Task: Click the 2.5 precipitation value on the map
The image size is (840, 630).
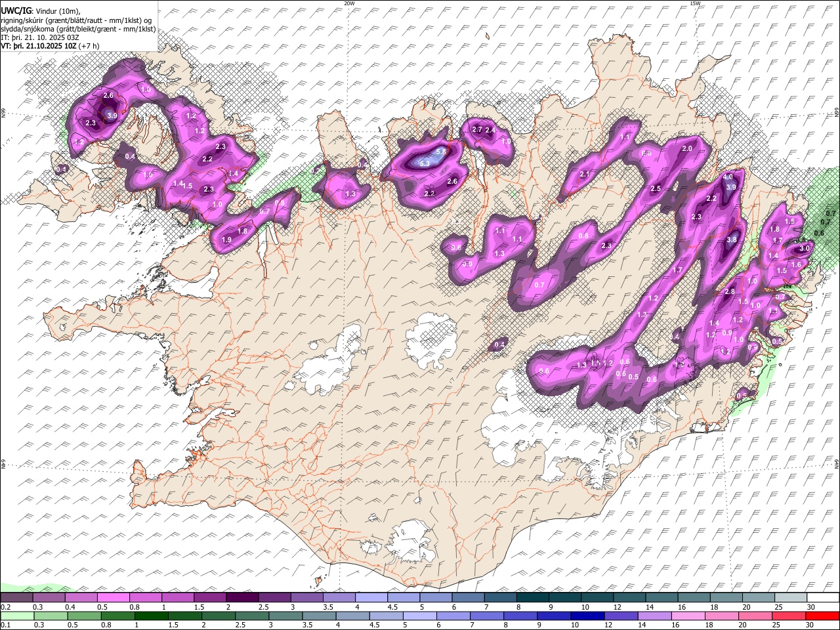Action: coord(655,188)
